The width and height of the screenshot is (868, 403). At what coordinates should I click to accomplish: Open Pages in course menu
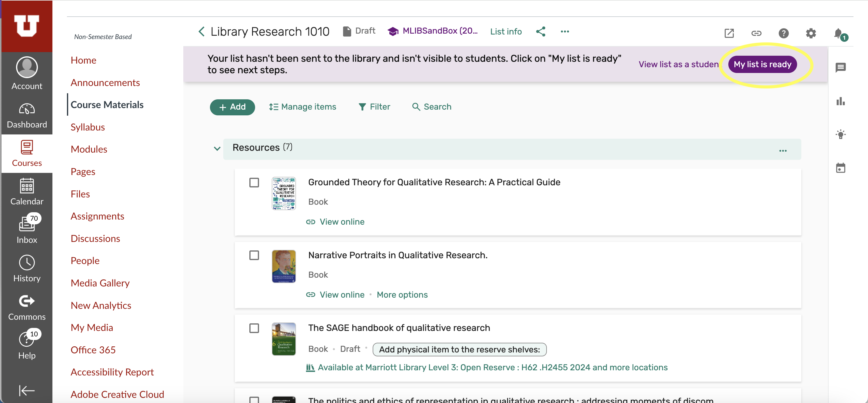pyautogui.click(x=83, y=172)
